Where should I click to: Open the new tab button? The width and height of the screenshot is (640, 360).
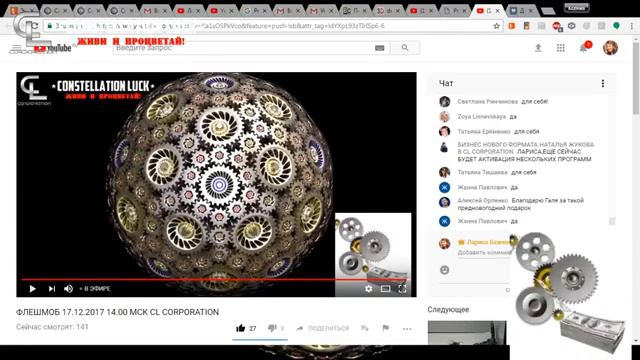(x=548, y=11)
